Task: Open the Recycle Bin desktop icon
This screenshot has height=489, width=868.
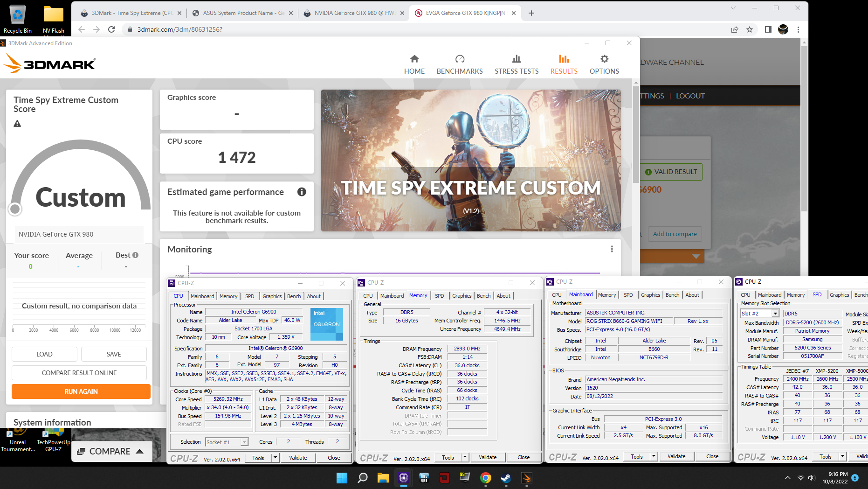Action: 18,19
